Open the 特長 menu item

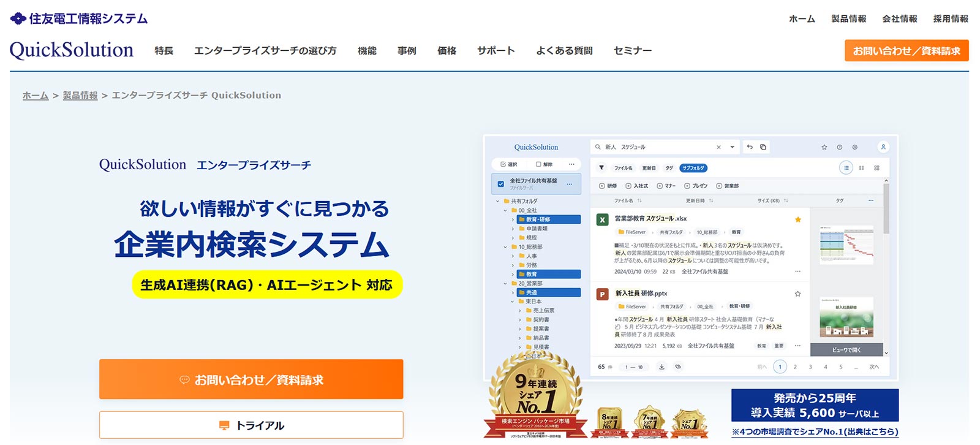click(x=164, y=50)
